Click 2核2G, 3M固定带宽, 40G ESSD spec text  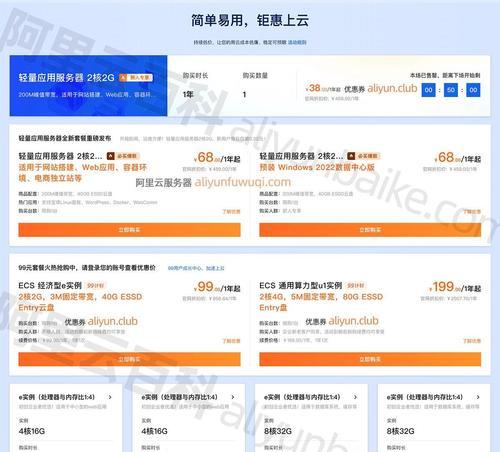point(80,302)
